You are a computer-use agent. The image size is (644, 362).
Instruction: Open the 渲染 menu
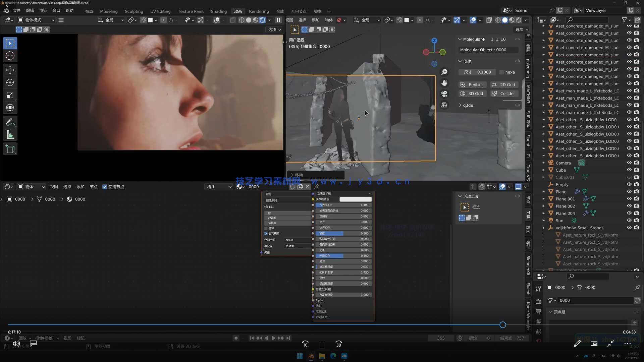tap(43, 10)
